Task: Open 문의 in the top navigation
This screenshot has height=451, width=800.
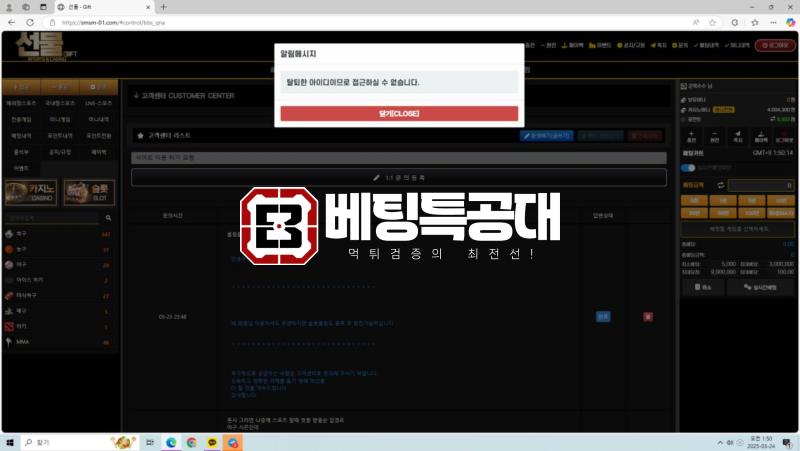Action: (680, 45)
